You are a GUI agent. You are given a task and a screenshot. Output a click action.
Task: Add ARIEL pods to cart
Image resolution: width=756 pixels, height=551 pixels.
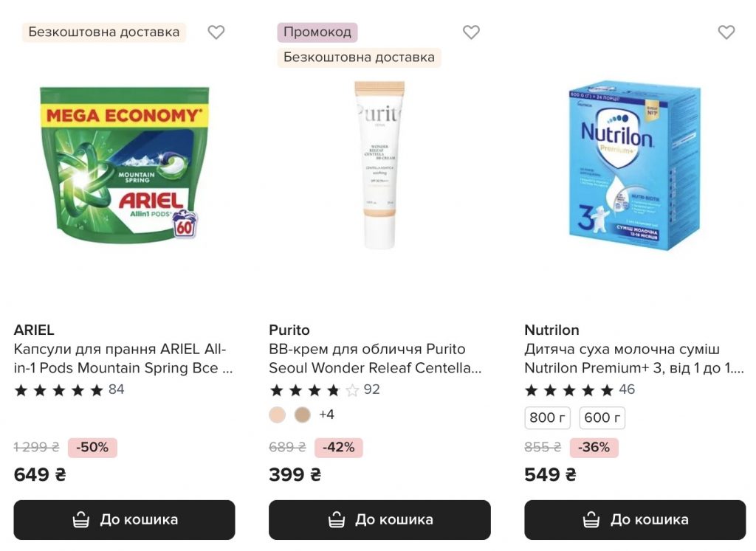pos(124,520)
